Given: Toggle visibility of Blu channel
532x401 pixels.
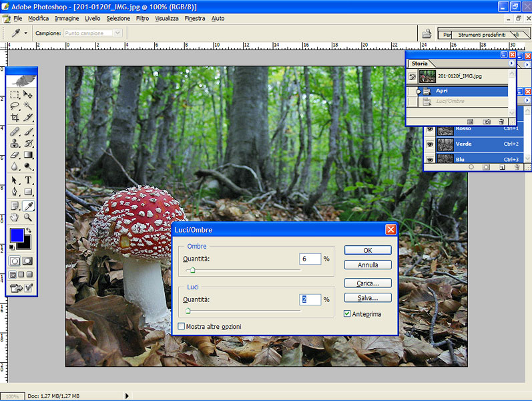Looking at the screenshot, I should [x=430, y=159].
